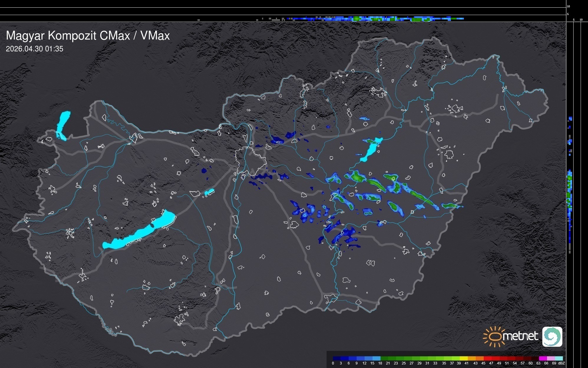Click the green swirl logo badge

tap(552, 336)
